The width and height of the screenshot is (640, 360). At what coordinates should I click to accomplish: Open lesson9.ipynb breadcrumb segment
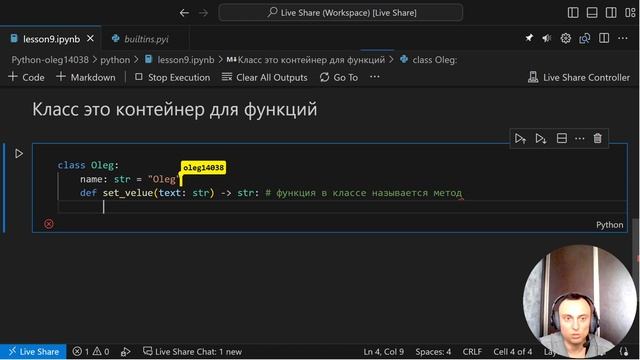coord(180,60)
